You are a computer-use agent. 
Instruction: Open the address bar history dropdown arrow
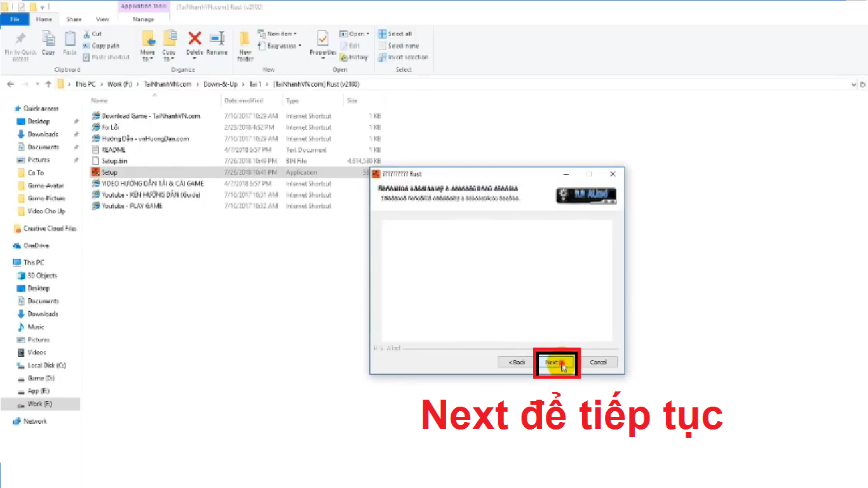pos(854,84)
